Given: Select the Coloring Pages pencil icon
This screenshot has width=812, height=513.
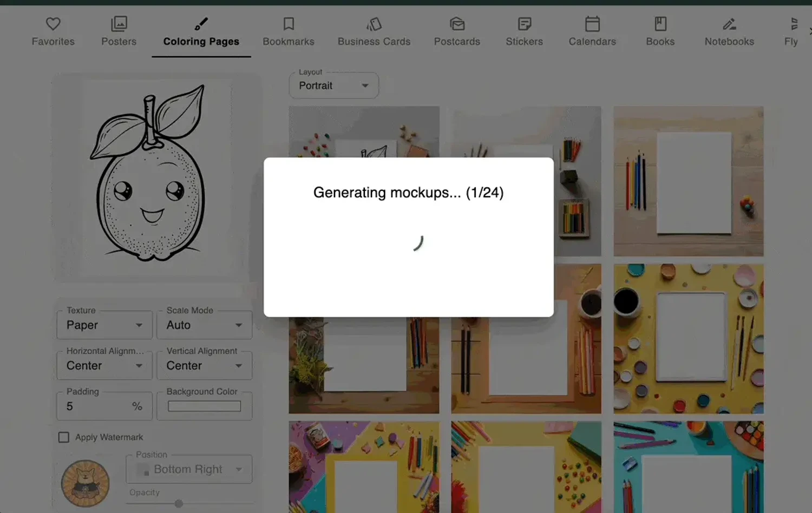Looking at the screenshot, I should (200, 24).
